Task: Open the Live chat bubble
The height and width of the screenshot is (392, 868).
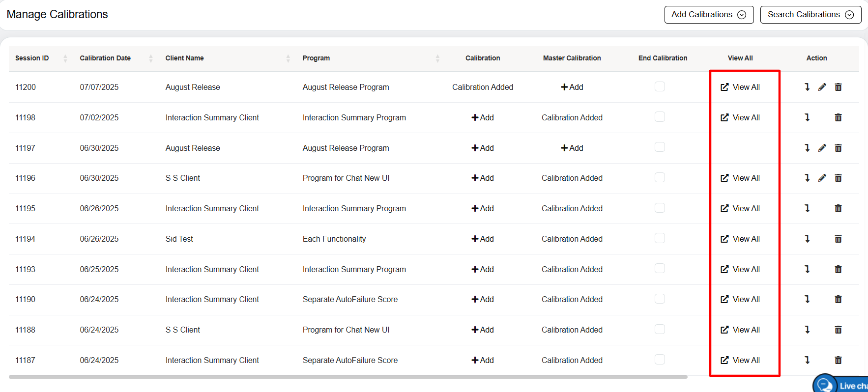Action: (840, 384)
